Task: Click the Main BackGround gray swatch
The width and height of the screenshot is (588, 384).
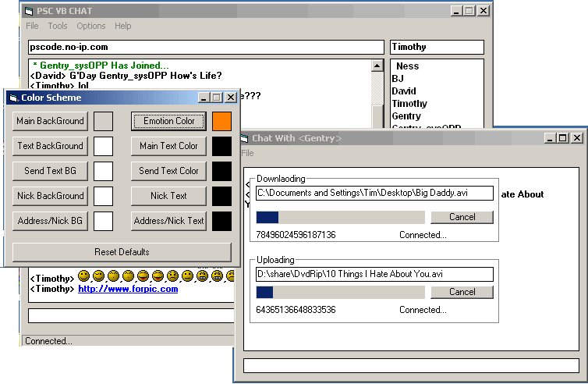Action: click(104, 121)
